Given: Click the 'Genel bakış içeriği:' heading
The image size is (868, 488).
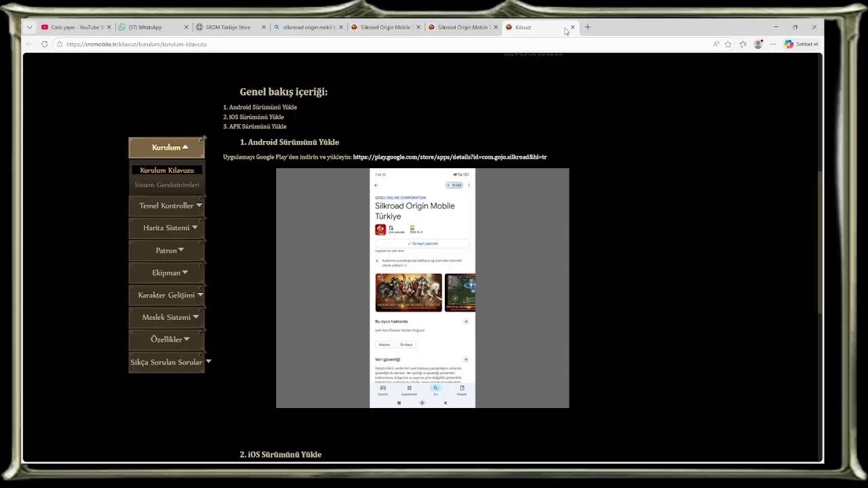Looking at the screenshot, I should click(x=283, y=92).
